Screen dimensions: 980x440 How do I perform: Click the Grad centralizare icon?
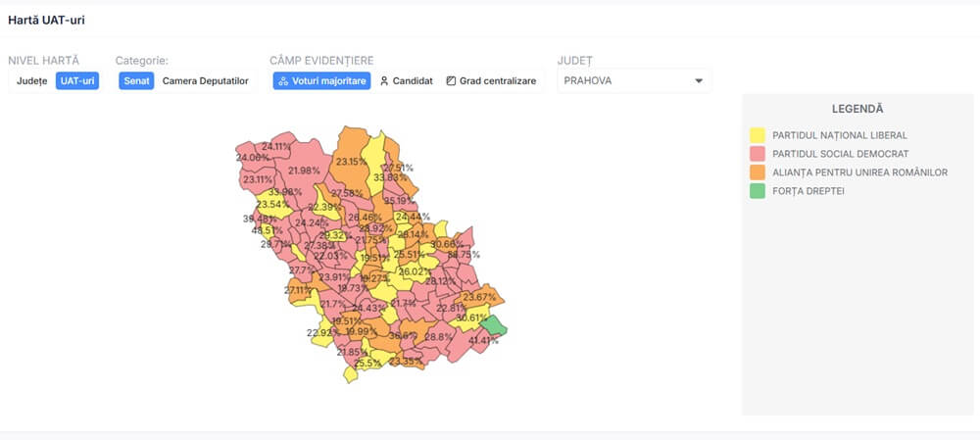[x=451, y=81]
